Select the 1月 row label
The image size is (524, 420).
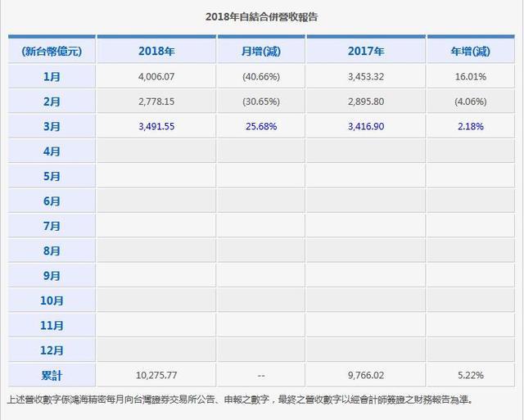click(x=52, y=77)
